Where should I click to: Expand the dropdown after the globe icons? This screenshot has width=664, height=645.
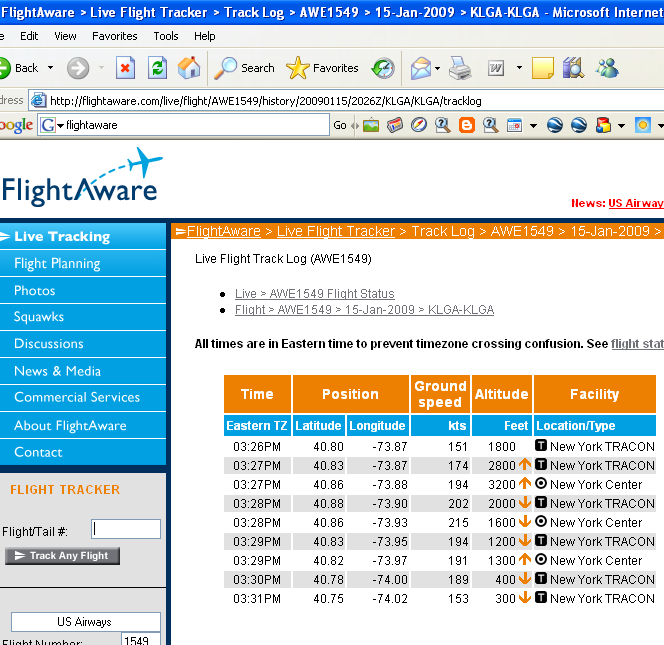coord(621,125)
